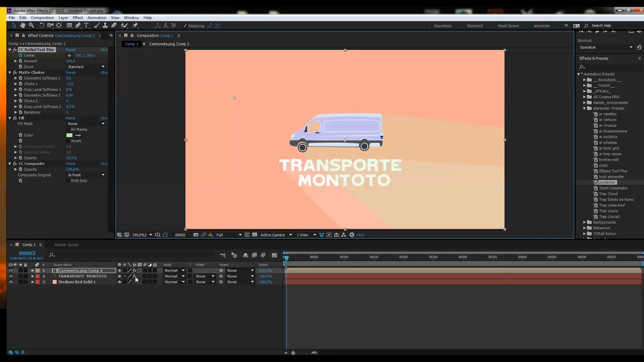The width and height of the screenshot is (644, 362).
Task: Select the Eraser tool
Action: [114, 25]
